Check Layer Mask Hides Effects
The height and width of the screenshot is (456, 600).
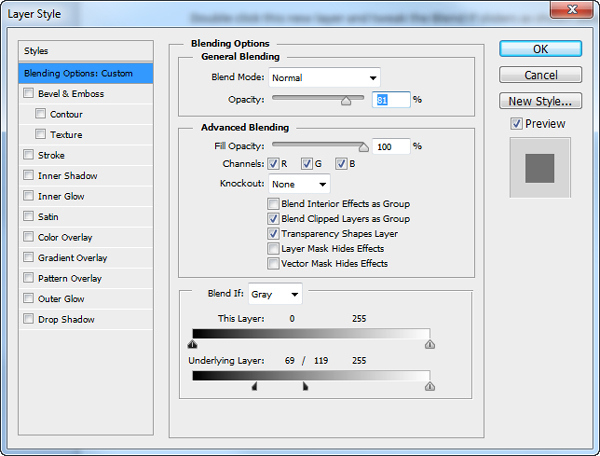pyautogui.click(x=273, y=249)
